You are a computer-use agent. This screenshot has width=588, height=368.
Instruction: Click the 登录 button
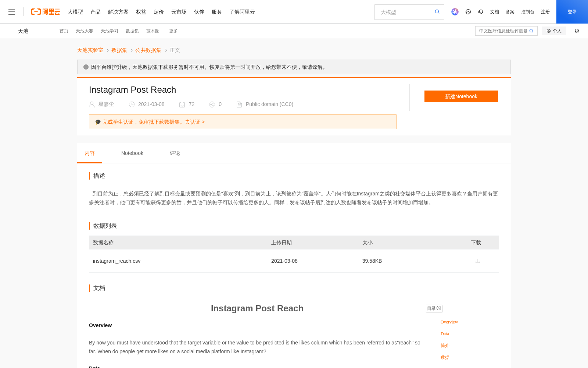[x=572, y=12]
